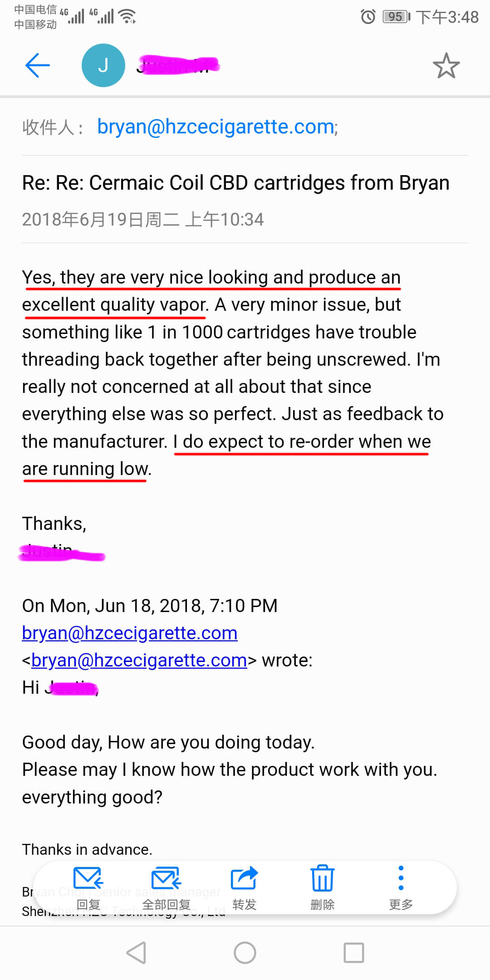Tap the reply (回复) icon

click(x=88, y=887)
